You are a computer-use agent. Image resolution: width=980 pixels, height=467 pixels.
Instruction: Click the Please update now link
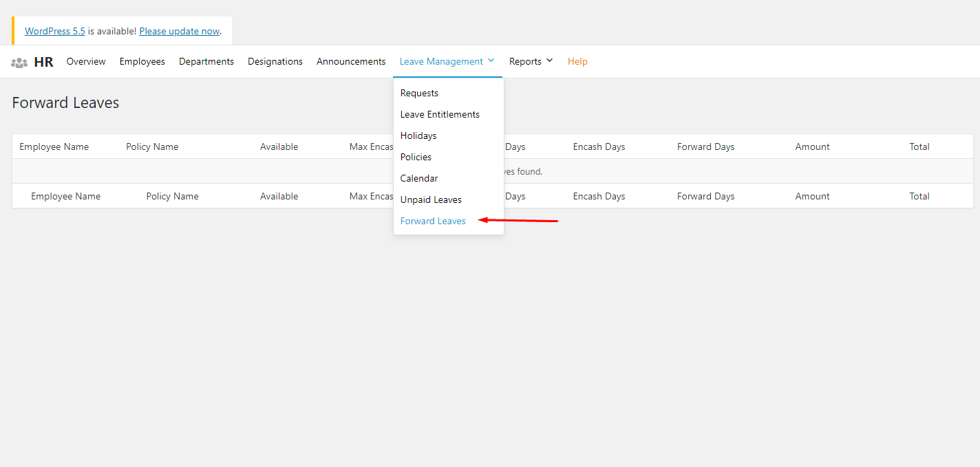click(179, 31)
